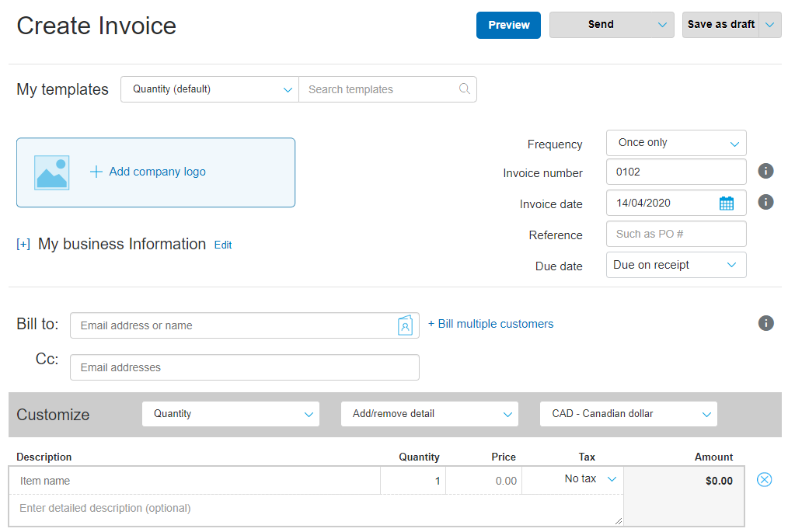The width and height of the screenshot is (788, 532).
Task: Click the info icon beside Invoice number
Action: (x=765, y=171)
